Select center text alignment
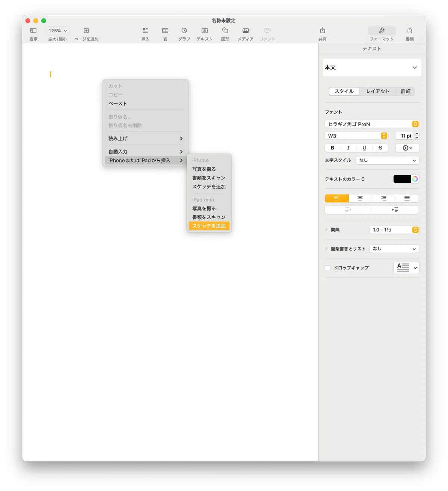The height and width of the screenshot is (491, 448). click(360, 198)
